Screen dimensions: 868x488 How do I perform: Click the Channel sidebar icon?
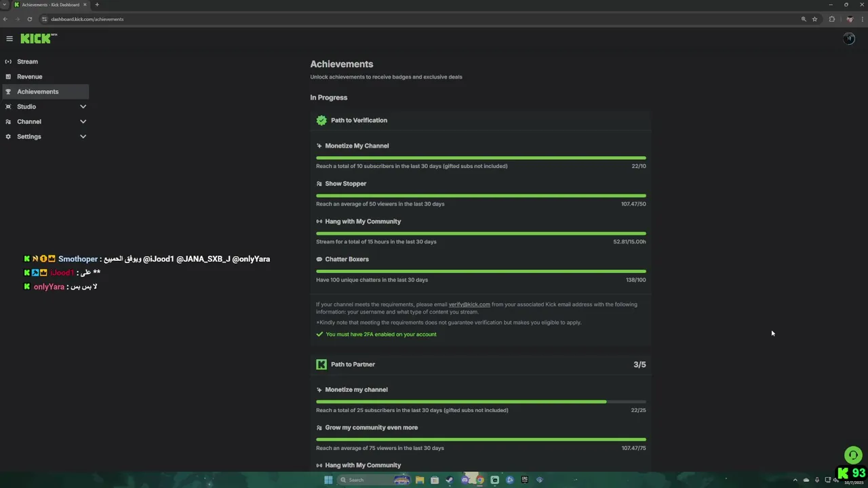tap(8, 121)
